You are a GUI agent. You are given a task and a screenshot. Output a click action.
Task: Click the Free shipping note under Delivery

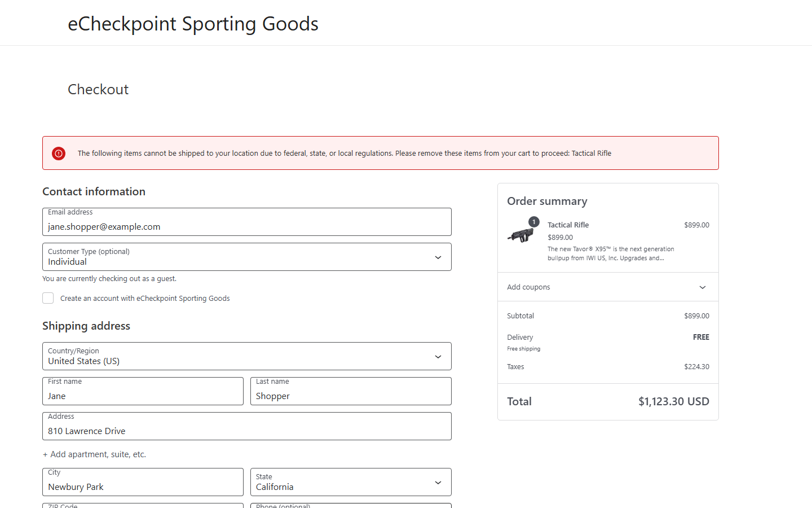523,349
